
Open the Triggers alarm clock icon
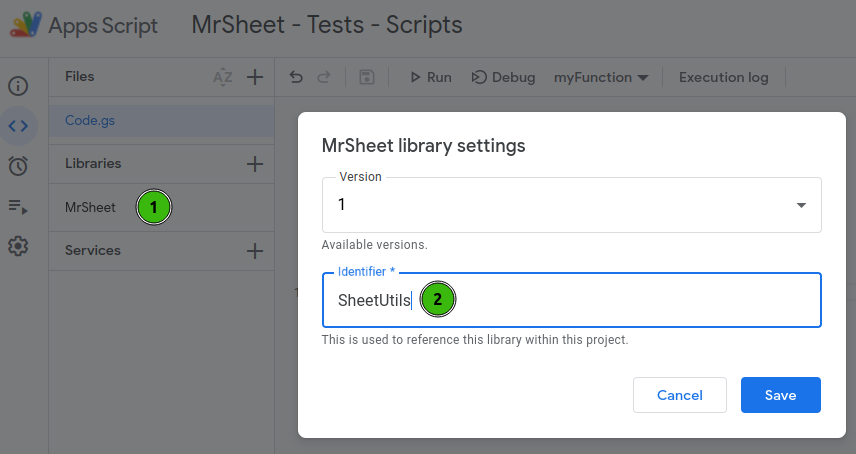coord(18,166)
